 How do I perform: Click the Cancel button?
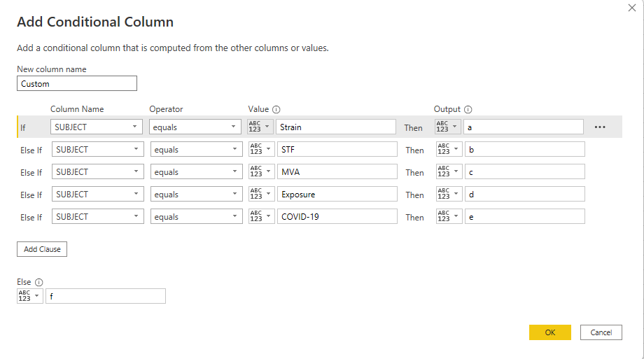pos(601,332)
